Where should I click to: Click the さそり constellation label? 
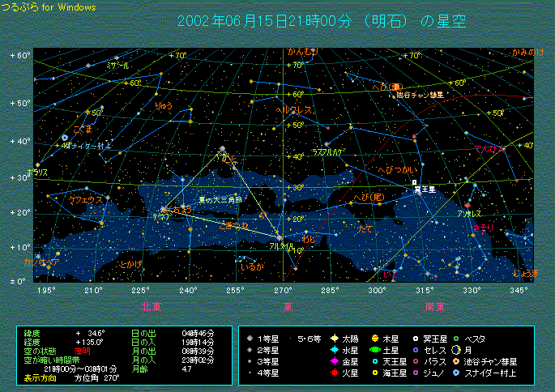[483, 228]
